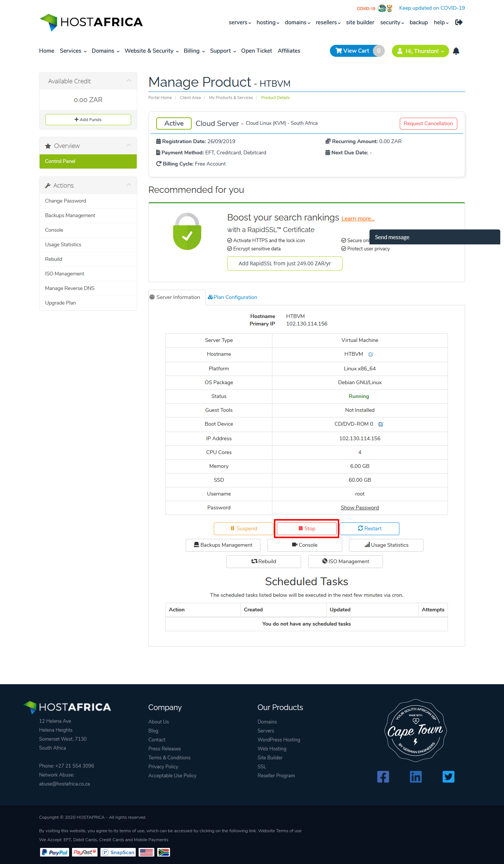
Task: Open the Terms & Conditions footer link
Action: point(169,758)
